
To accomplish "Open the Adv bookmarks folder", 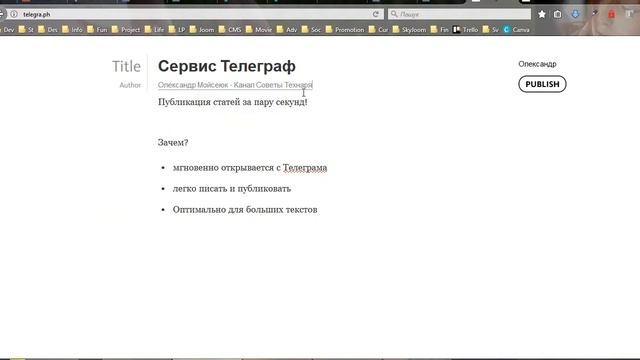I will coord(287,30).
